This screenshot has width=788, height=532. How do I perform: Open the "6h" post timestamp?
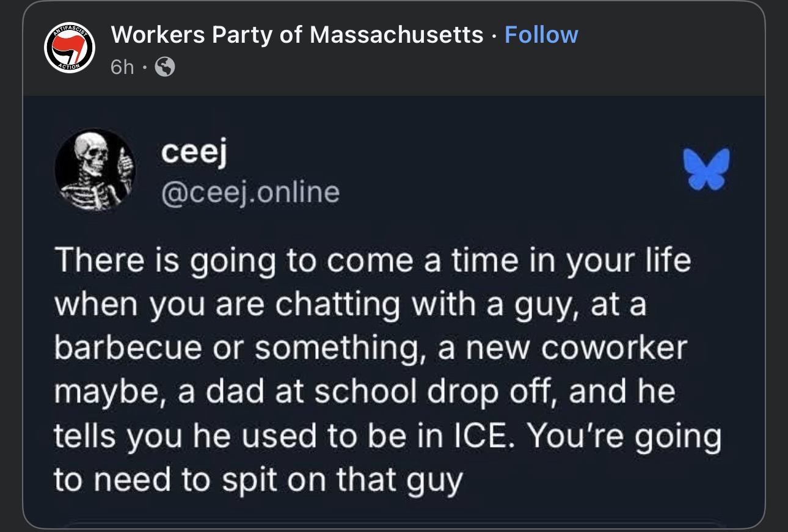coord(122,67)
